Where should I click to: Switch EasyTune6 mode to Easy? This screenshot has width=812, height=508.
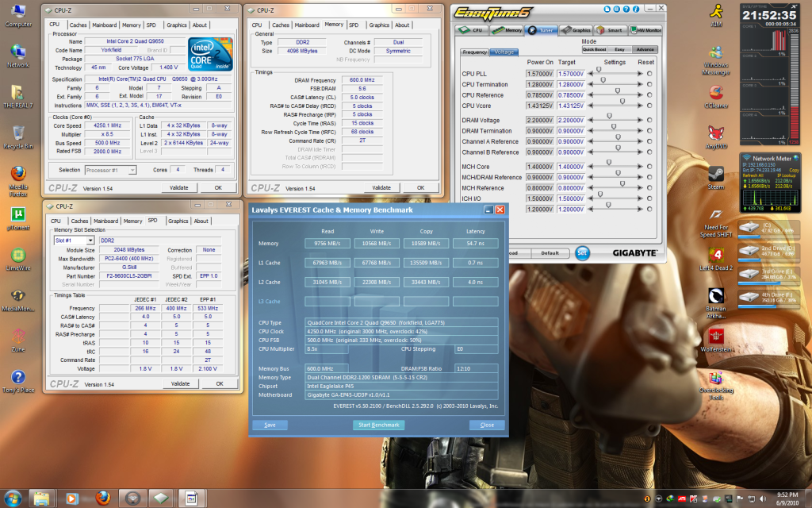[619, 50]
